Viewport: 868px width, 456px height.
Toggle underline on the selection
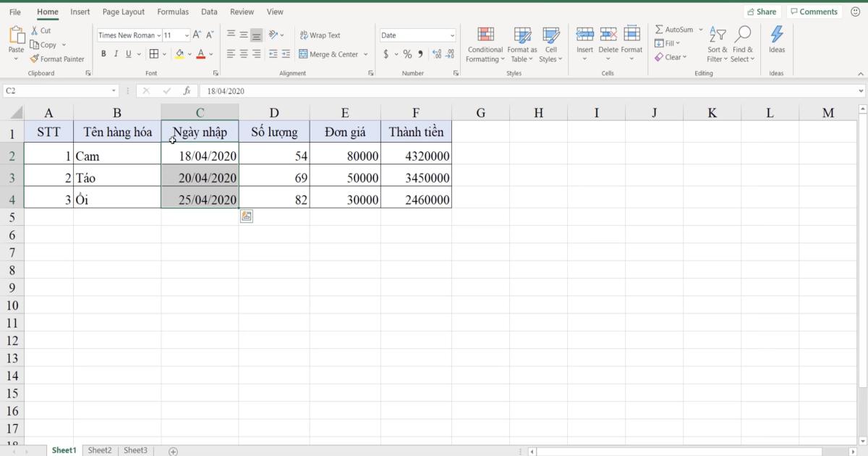click(127, 54)
